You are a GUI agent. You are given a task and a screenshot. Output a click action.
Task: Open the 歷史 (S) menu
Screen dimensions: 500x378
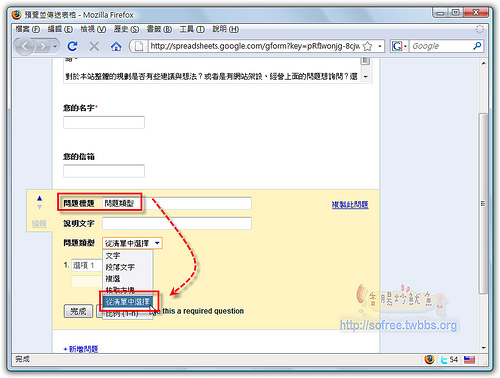click(126, 29)
